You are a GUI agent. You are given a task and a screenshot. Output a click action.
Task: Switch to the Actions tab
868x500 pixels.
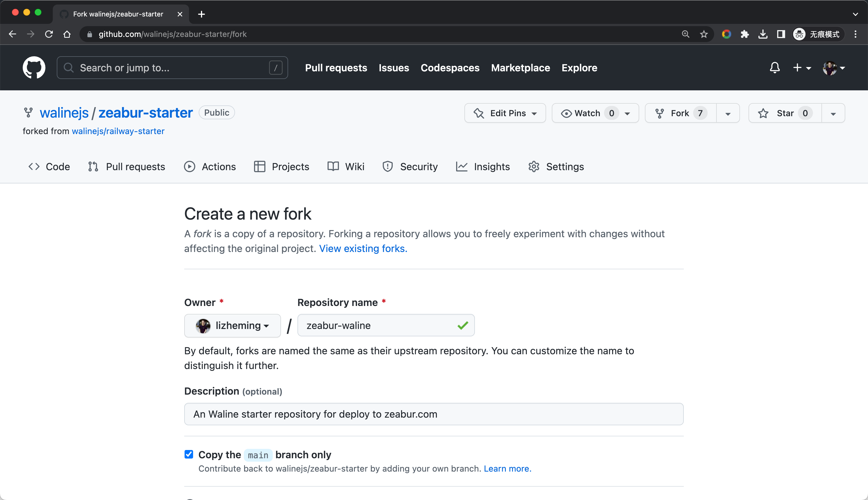210,167
